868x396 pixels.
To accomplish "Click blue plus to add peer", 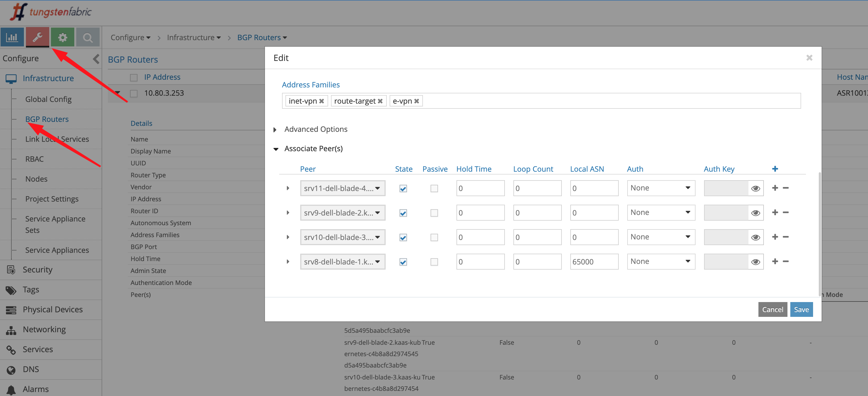I will tap(775, 169).
